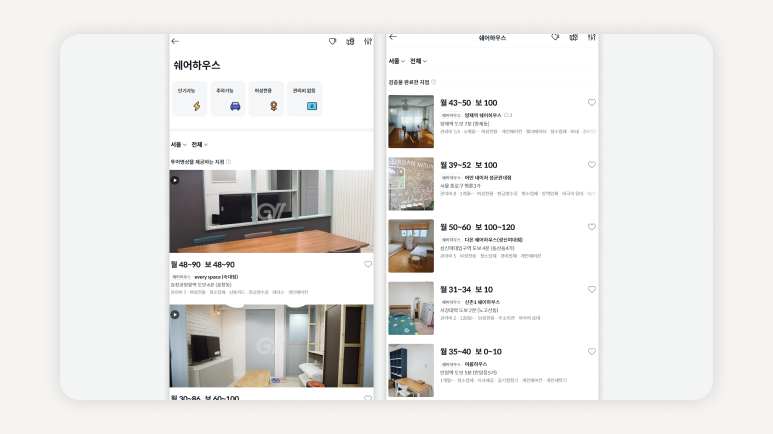The height and width of the screenshot is (434, 773).
Task: Open the 월 31~34 listing thumbnail
Action: (x=411, y=308)
